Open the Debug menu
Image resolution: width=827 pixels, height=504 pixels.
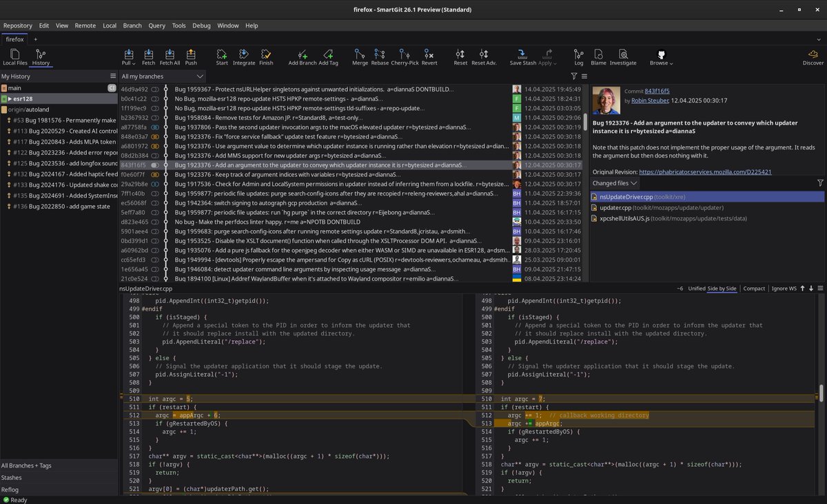pos(201,25)
